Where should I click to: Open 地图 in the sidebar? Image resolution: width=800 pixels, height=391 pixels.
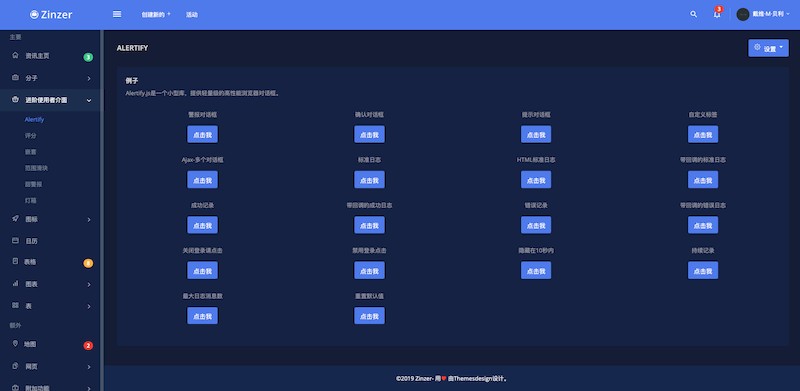point(30,344)
